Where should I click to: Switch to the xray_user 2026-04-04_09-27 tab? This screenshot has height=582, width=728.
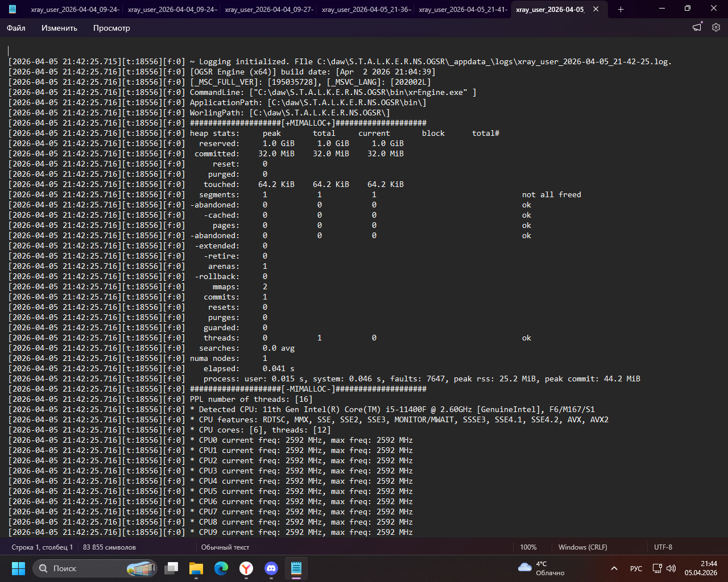point(269,10)
